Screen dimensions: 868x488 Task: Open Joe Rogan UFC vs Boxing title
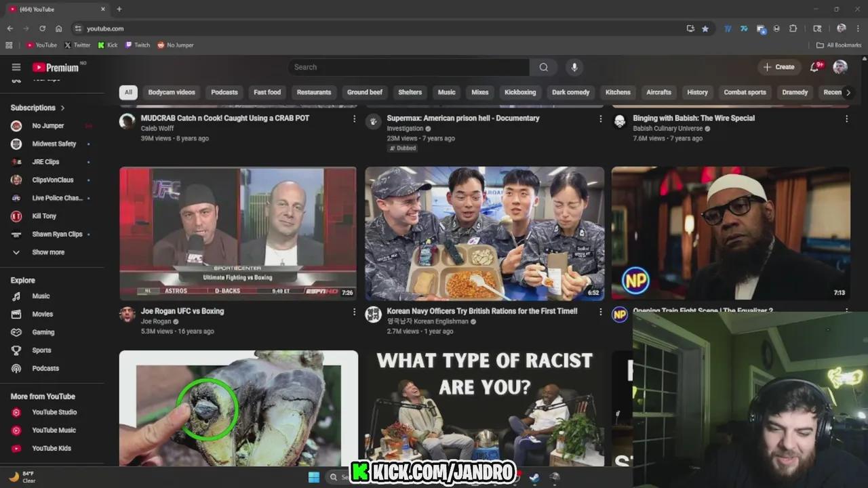tap(182, 311)
